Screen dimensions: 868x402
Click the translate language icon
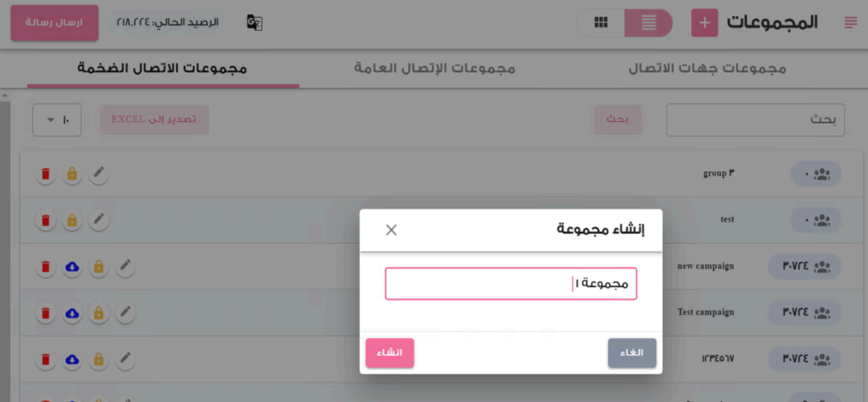coord(255,23)
